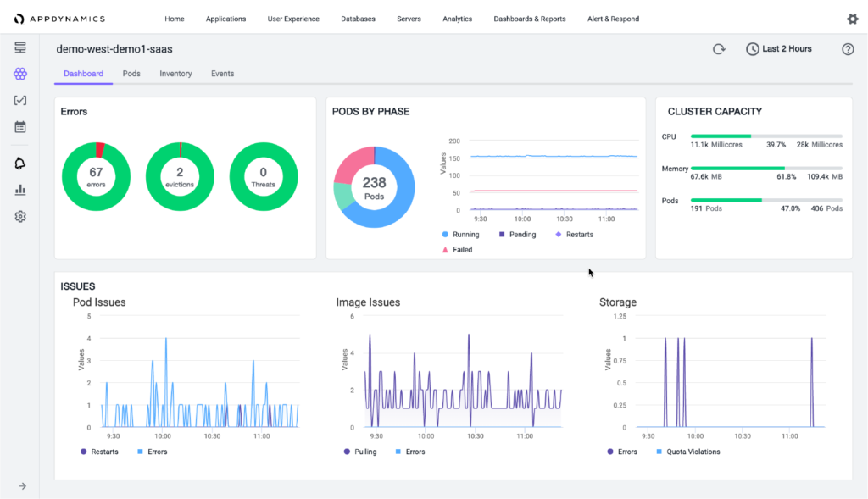
Task: Toggle the Running series in pods legend
Action: (x=460, y=235)
